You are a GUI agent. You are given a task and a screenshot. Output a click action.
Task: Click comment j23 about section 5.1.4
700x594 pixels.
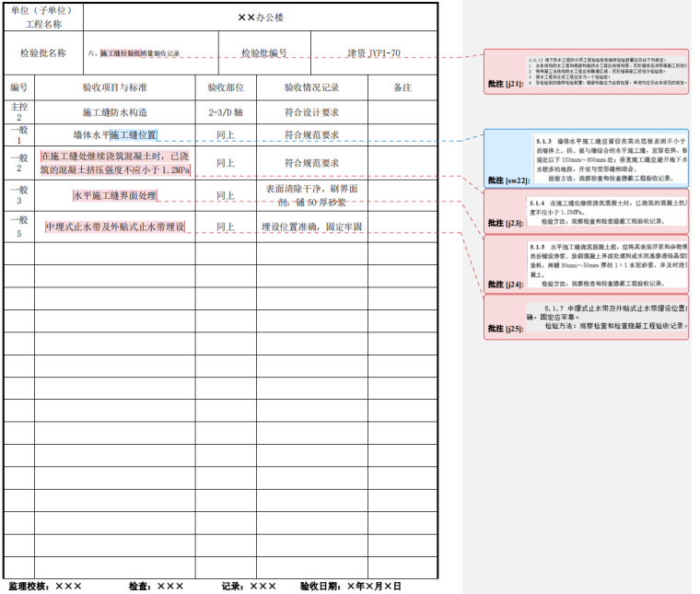[x=587, y=211]
